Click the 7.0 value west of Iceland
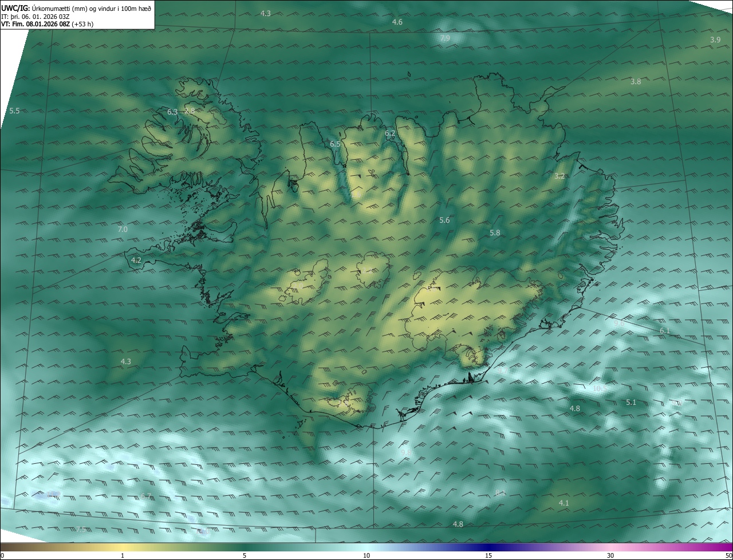733x560 pixels. [x=123, y=229]
